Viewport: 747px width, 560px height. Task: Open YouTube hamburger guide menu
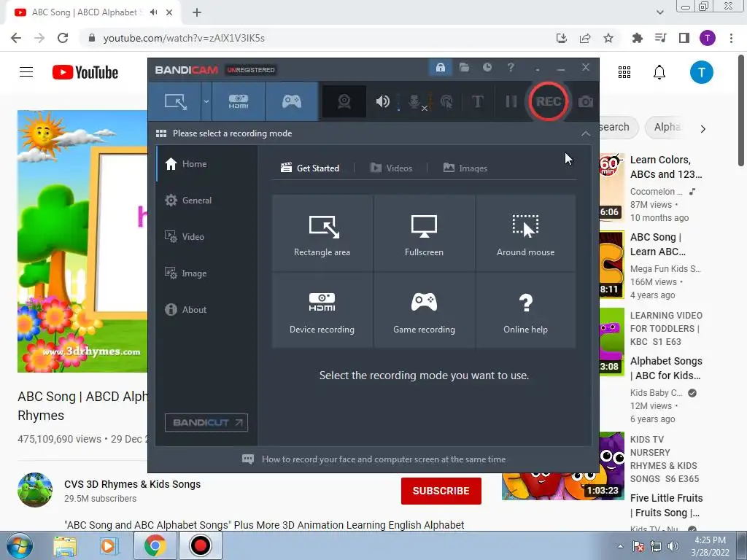26,72
